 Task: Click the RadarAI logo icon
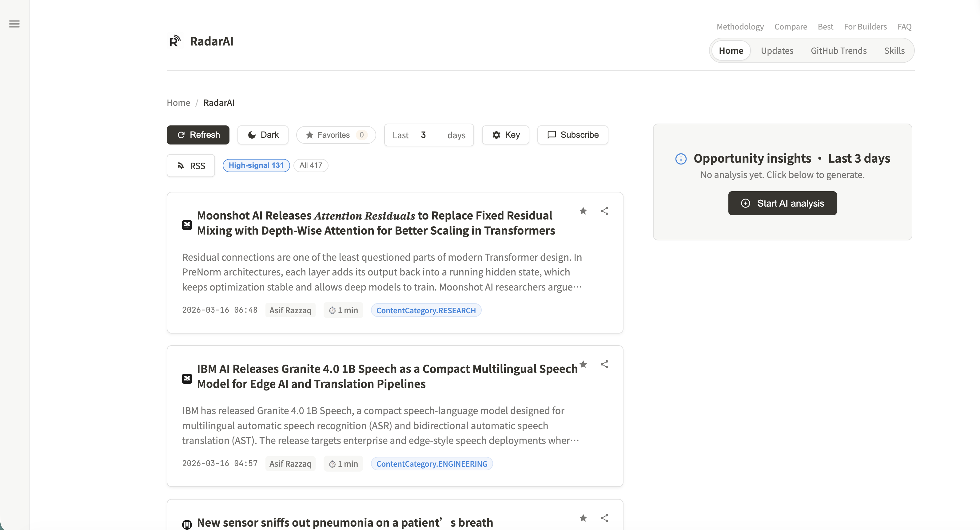175,41
